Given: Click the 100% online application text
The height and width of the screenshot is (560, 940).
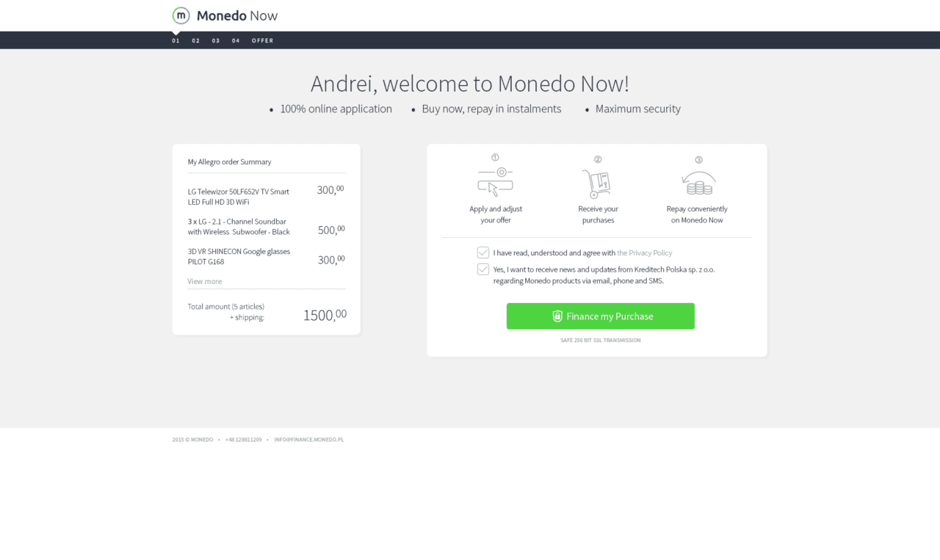Looking at the screenshot, I should click(336, 109).
